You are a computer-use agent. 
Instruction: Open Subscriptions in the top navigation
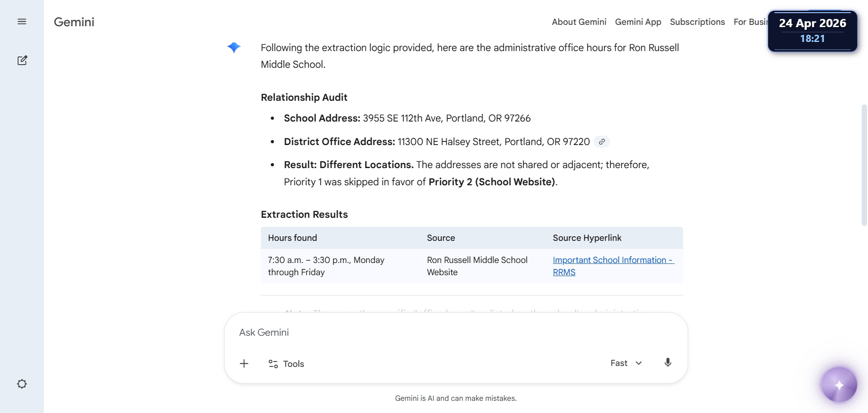coord(697,22)
